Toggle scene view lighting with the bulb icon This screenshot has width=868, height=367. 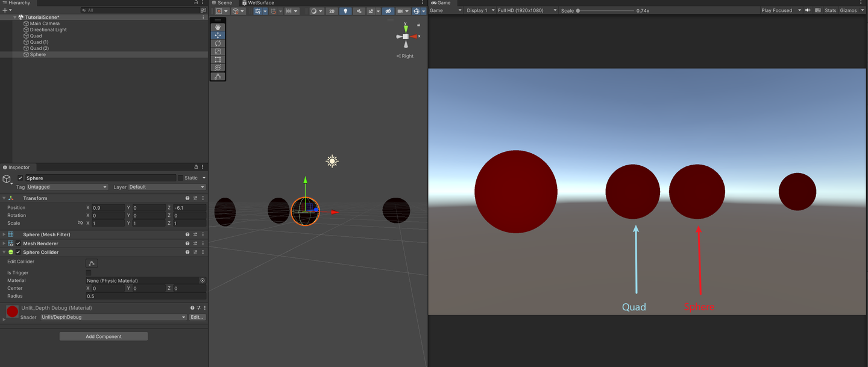(x=345, y=10)
